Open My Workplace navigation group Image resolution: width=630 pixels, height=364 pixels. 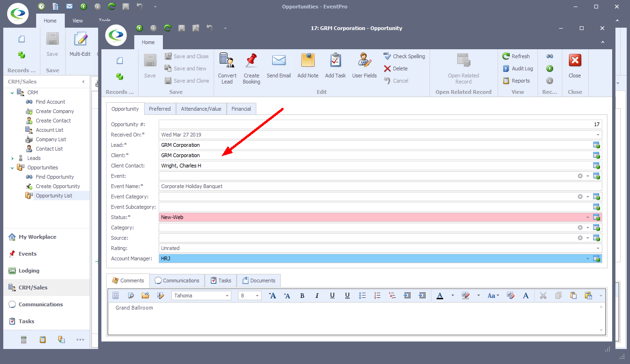(x=47, y=237)
